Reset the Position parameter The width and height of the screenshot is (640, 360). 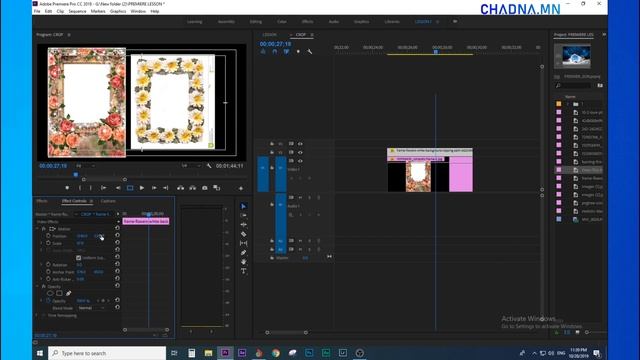coord(118,236)
